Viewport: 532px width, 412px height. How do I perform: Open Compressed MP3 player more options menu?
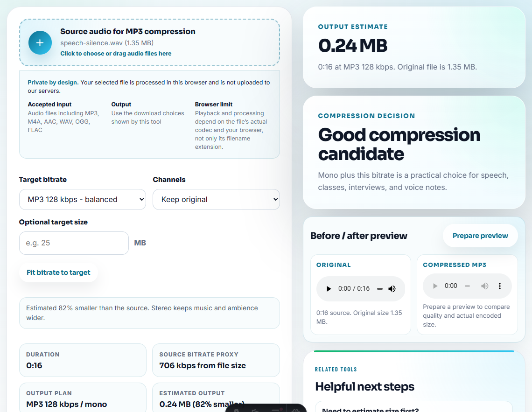pyautogui.click(x=499, y=286)
